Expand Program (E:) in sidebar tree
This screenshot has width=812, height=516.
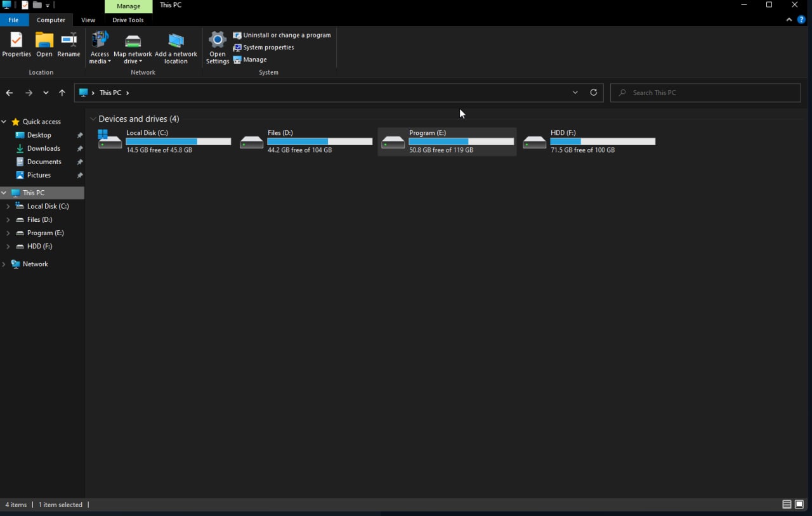click(x=8, y=233)
